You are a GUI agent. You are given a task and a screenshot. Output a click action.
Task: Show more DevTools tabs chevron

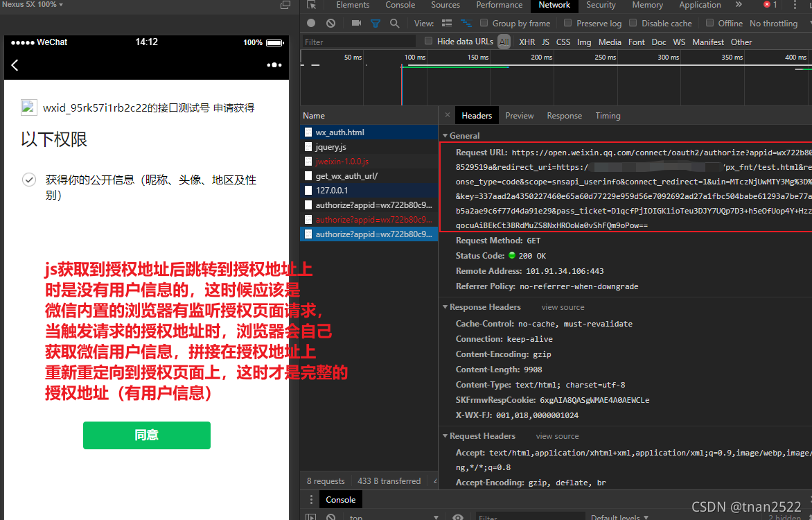tap(739, 5)
